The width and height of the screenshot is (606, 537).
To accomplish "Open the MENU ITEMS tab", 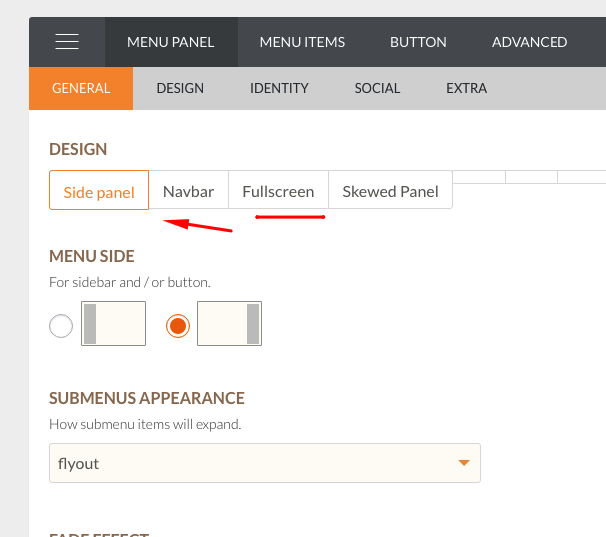I will 302,42.
